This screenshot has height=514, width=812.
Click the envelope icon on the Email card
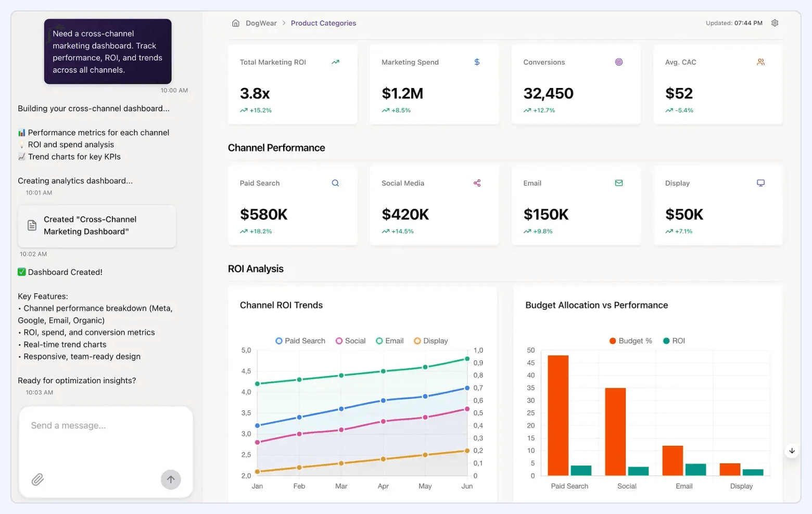click(619, 183)
